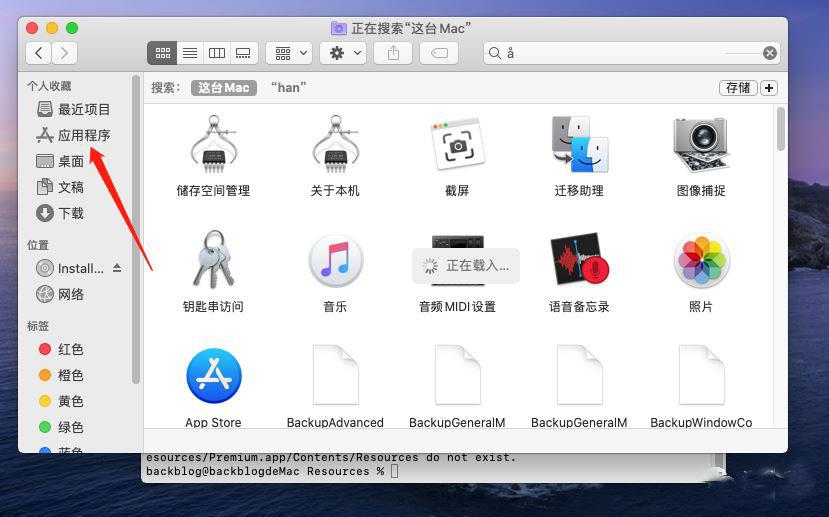Switch to column view mode
This screenshot has height=517, width=829.
click(216, 53)
